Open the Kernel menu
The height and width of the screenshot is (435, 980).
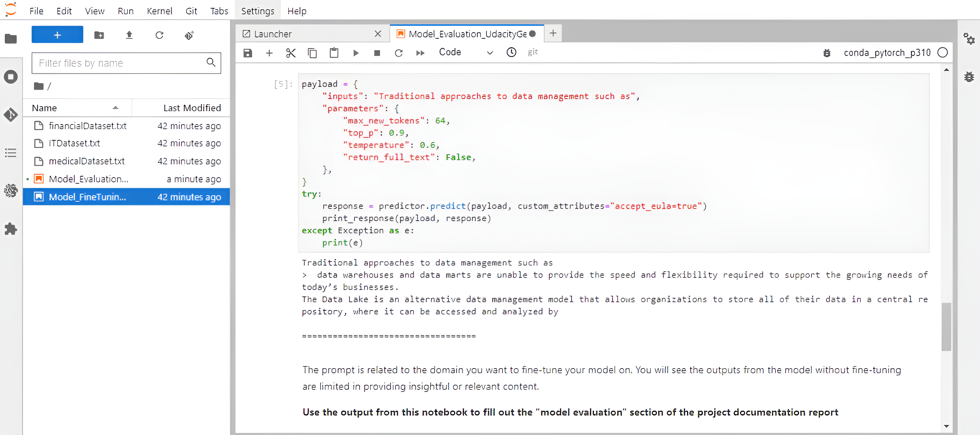click(x=160, y=10)
